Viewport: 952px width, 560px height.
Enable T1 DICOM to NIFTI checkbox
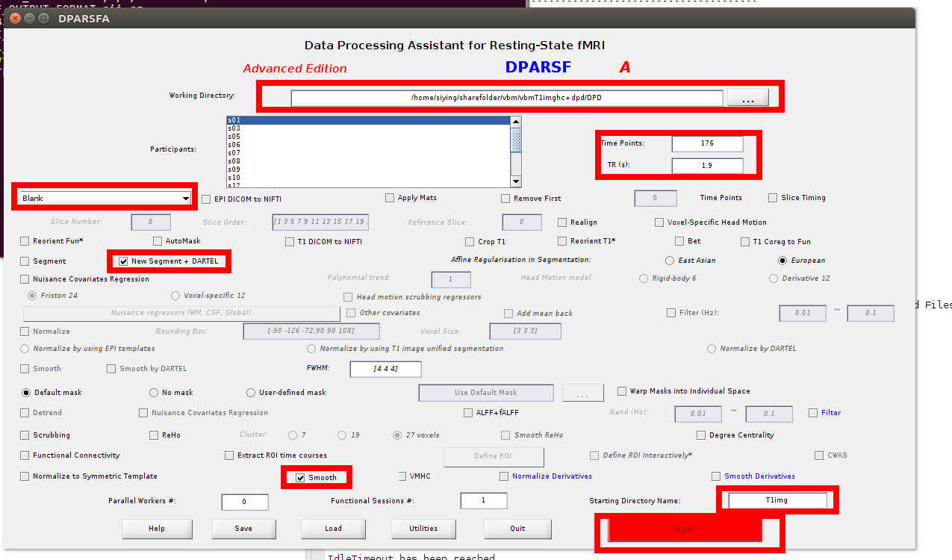click(290, 242)
